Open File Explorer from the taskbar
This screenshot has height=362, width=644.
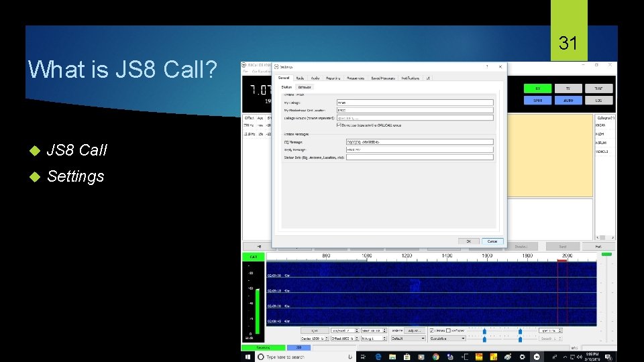tap(392, 357)
